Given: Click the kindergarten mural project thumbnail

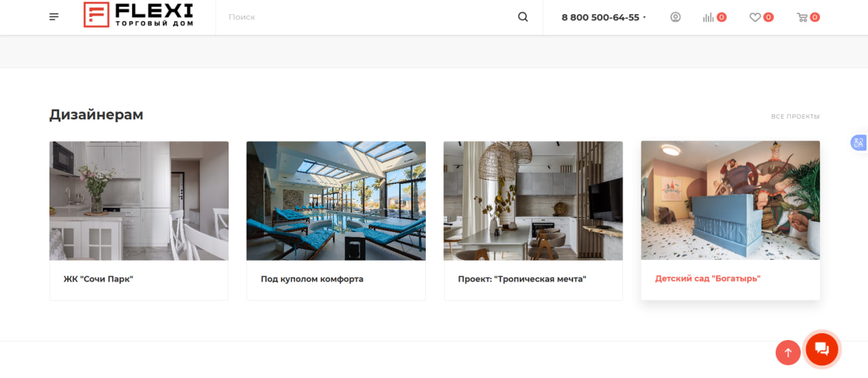Looking at the screenshot, I should pos(730,200).
